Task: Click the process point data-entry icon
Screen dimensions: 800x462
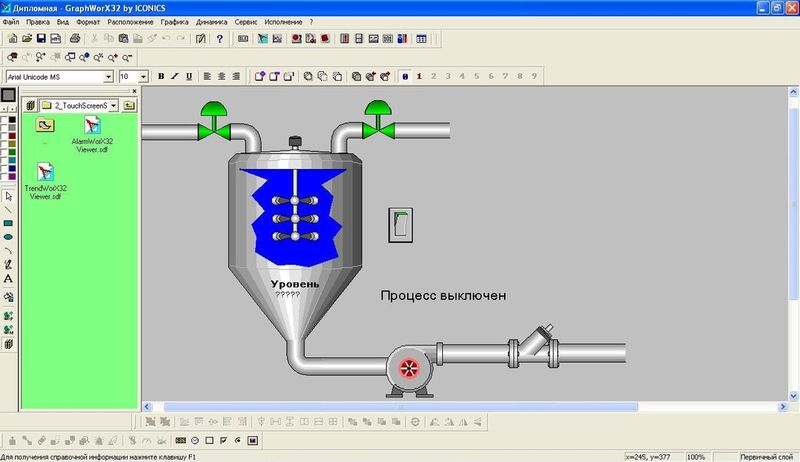Action: (x=181, y=440)
